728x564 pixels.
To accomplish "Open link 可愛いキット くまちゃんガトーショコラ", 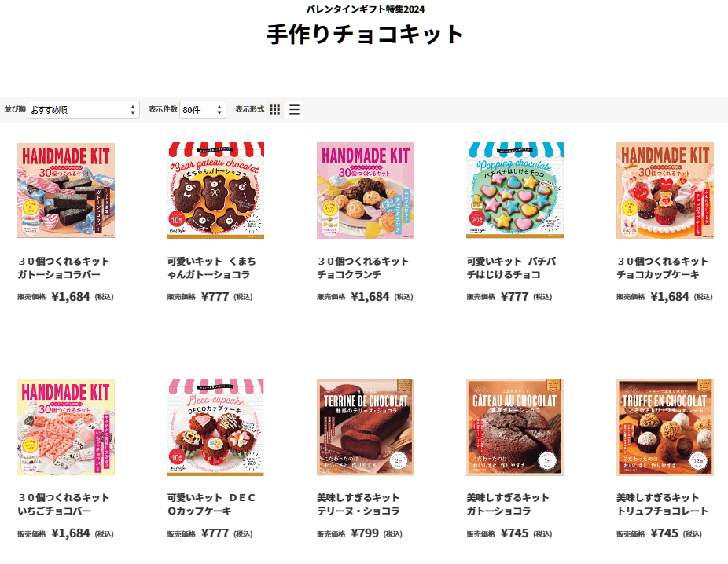I will pos(211,268).
